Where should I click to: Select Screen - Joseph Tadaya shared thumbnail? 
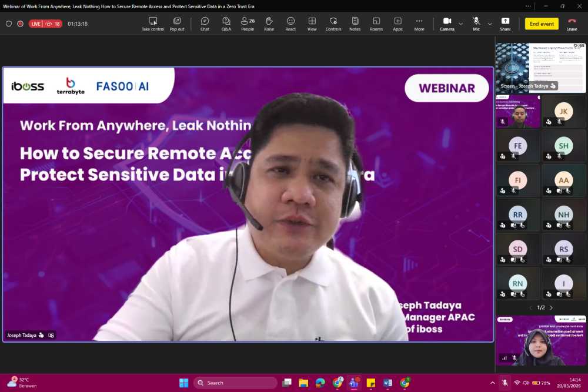pos(540,68)
